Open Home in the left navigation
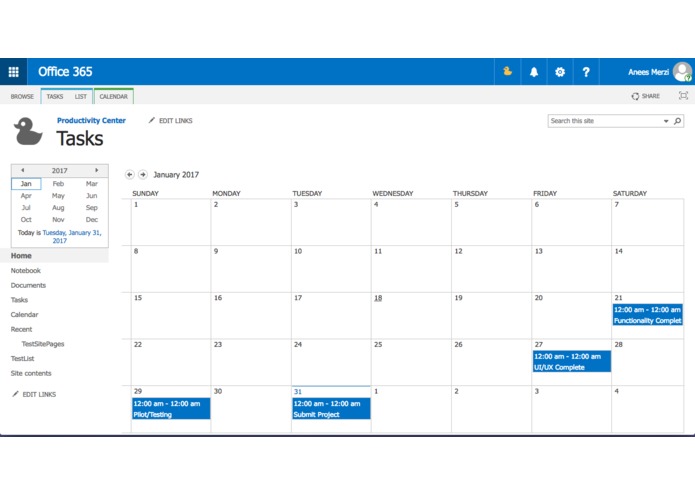The height and width of the screenshot is (494, 695). click(x=21, y=256)
